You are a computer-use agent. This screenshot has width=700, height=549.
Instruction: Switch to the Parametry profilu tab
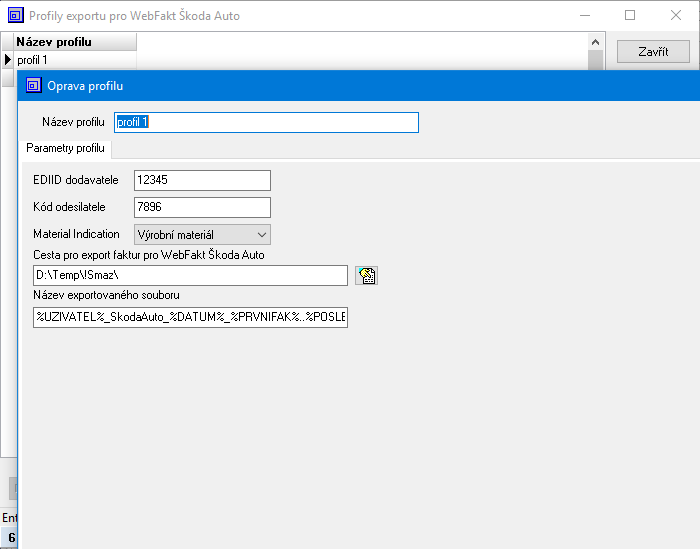pos(65,148)
